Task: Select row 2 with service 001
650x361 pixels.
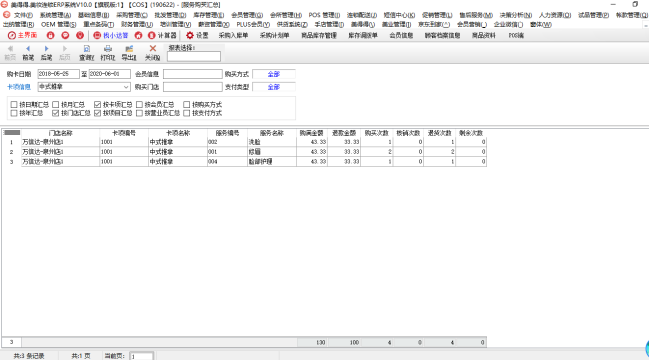Action: click(244, 152)
